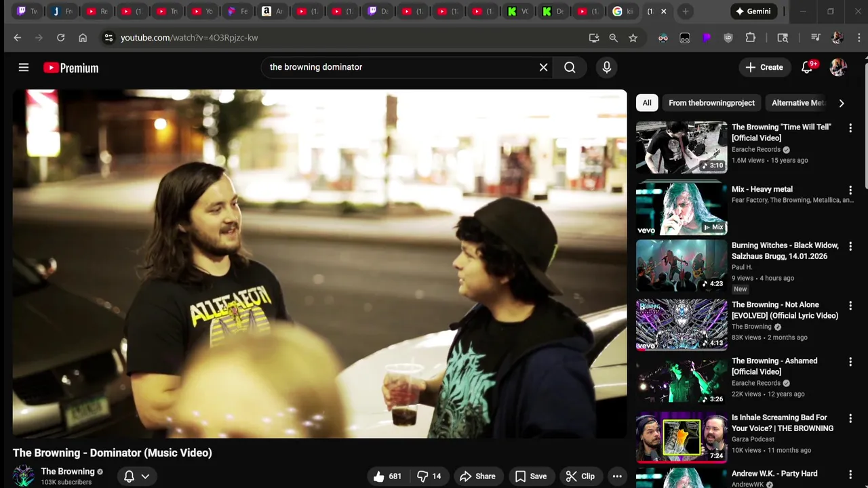The height and width of the screenshot is (488, 868).
Task: Open Andrew W.K. - Party Hard title
Action: [x=774, y=474]
